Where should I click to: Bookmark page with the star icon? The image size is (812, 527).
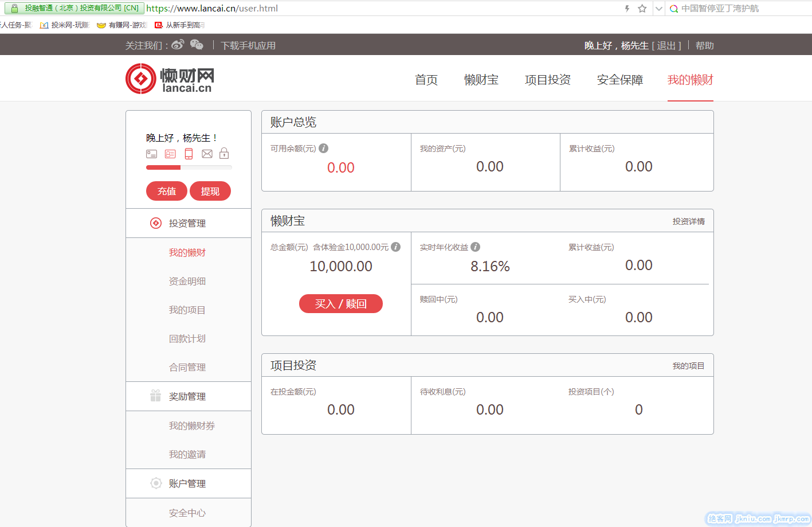tap(642, 9)
